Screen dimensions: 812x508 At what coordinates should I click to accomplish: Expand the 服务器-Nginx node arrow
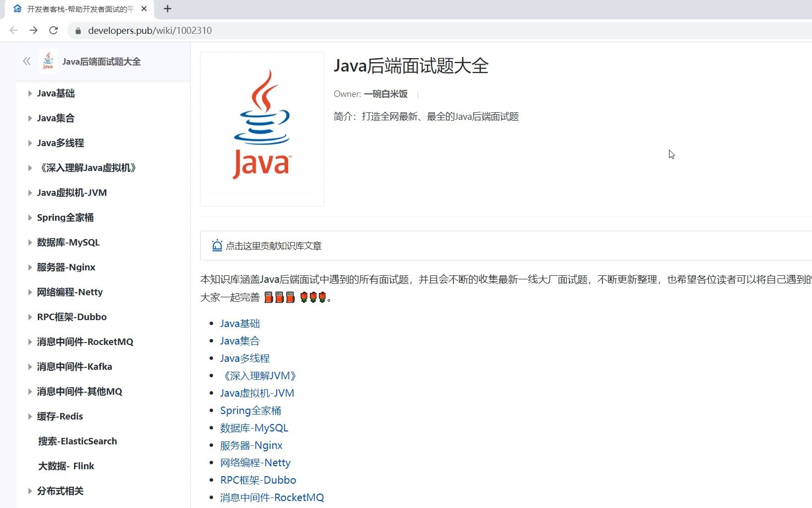coord(30,267)
